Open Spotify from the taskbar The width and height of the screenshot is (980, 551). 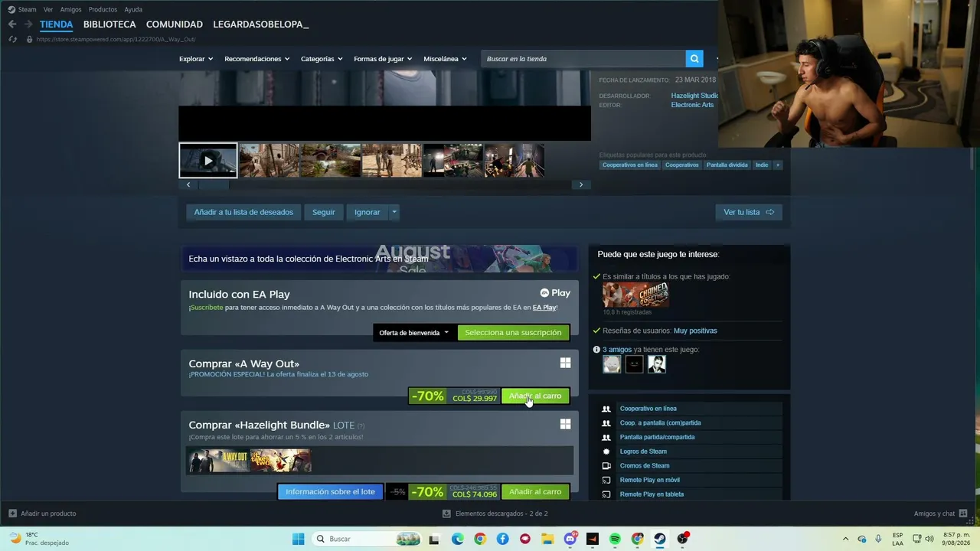[x=615, y=539]
